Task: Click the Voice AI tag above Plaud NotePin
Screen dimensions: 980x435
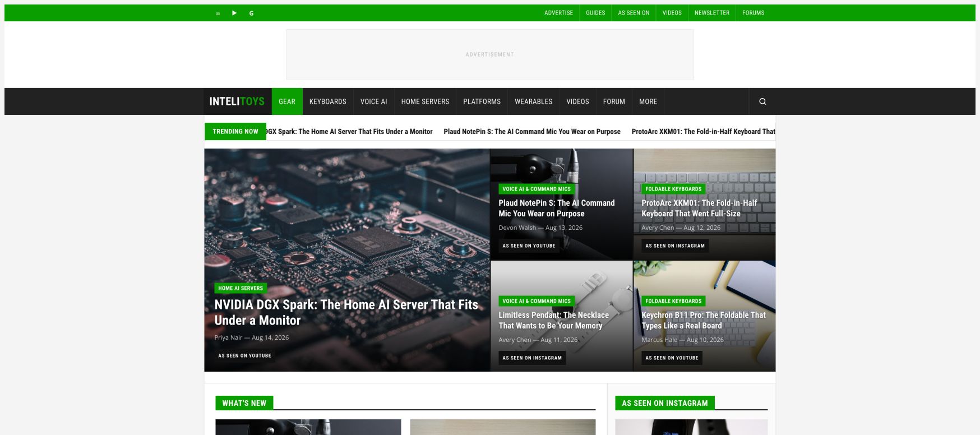Action: [x=537, y=189]
